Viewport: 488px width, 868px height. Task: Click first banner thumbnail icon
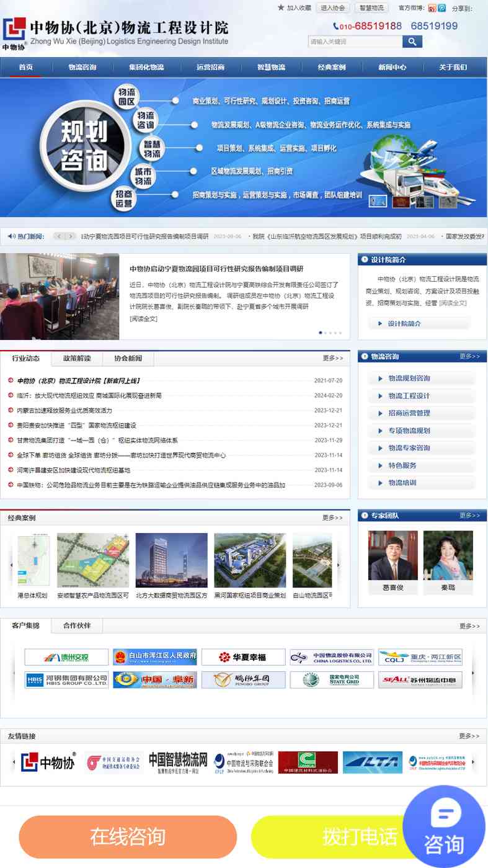pyautogui.click(x=378, y=201)
